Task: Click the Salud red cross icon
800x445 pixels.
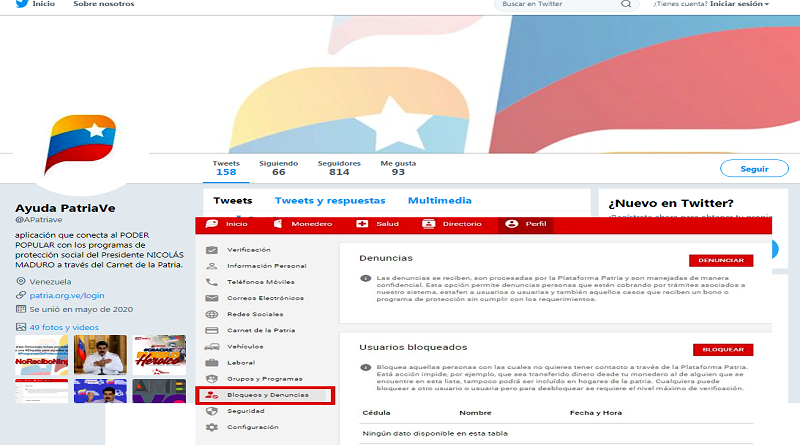Action: click(362, 224)
